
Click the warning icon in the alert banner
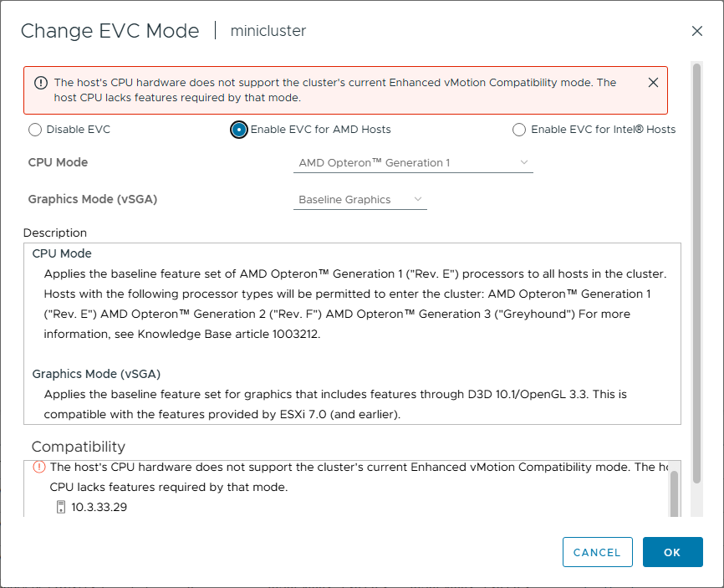point(40,83)
